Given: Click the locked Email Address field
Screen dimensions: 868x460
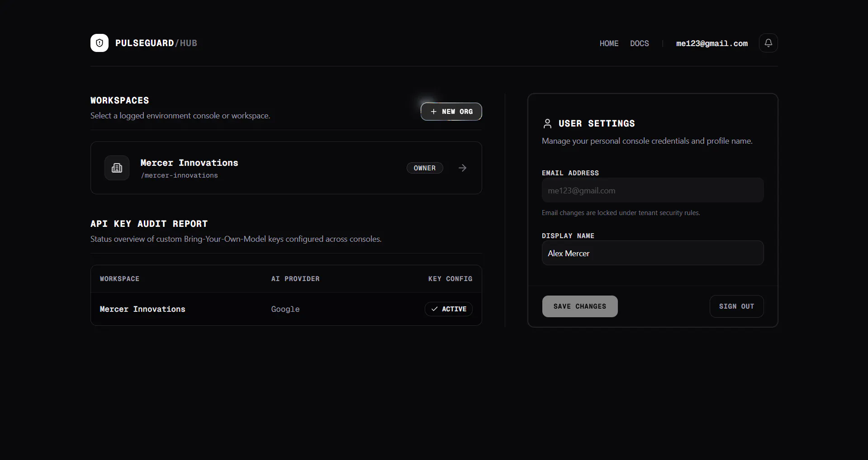Looking at the screenshot, I should point(653,190).
